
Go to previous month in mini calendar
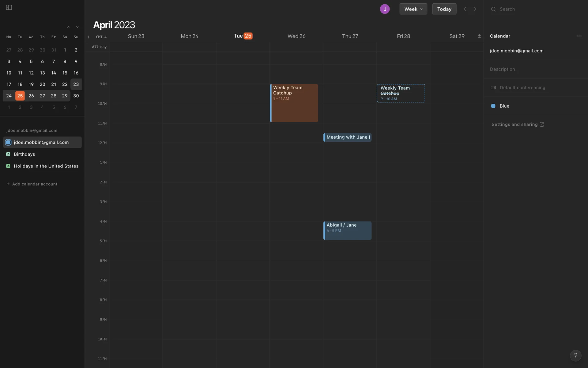coord(69,27)
